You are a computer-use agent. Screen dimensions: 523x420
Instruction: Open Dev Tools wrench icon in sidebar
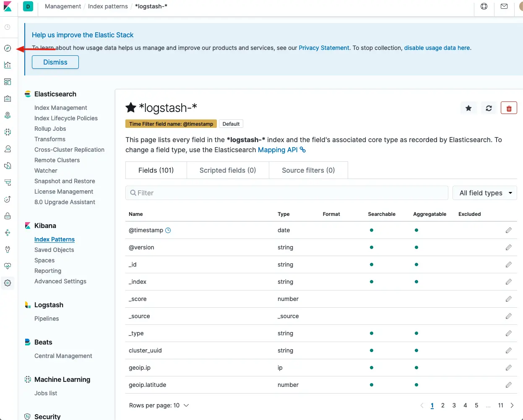(x=8, y=249)
